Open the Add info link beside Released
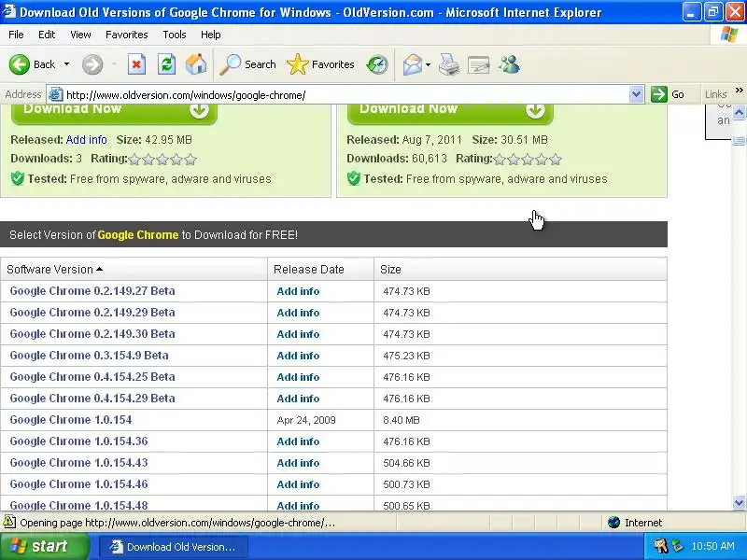 click(x=86, y=139)
